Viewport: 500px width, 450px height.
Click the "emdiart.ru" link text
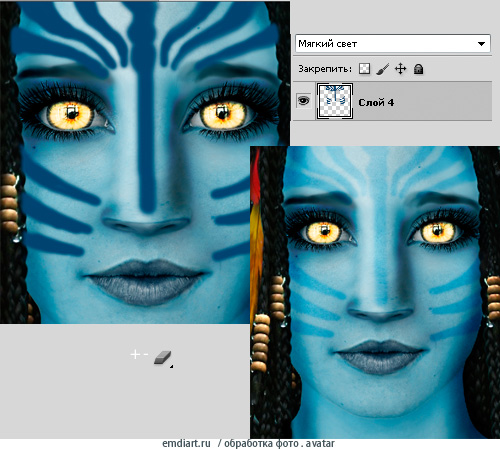(x=186, y=444)
